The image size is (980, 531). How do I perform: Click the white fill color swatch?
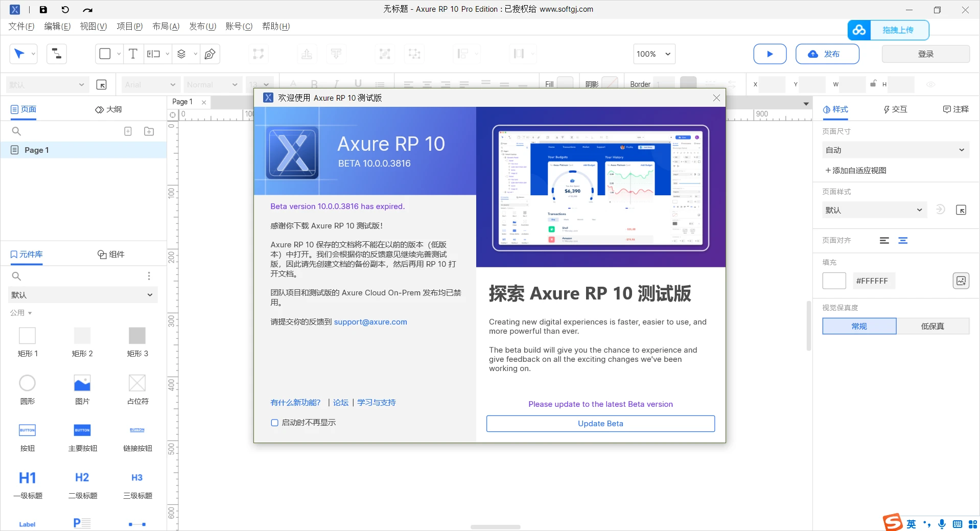pyautogui.click(x=834, y=281)
